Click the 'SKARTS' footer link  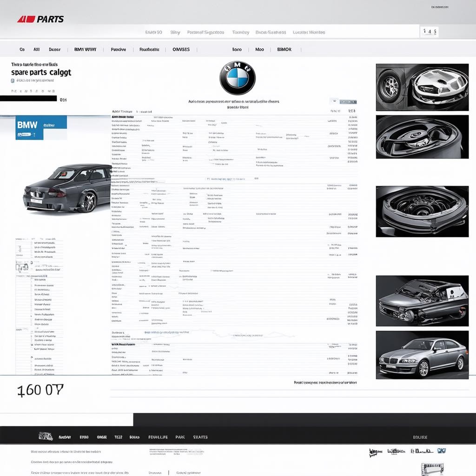pyautogui.click(x=200, y=437)
